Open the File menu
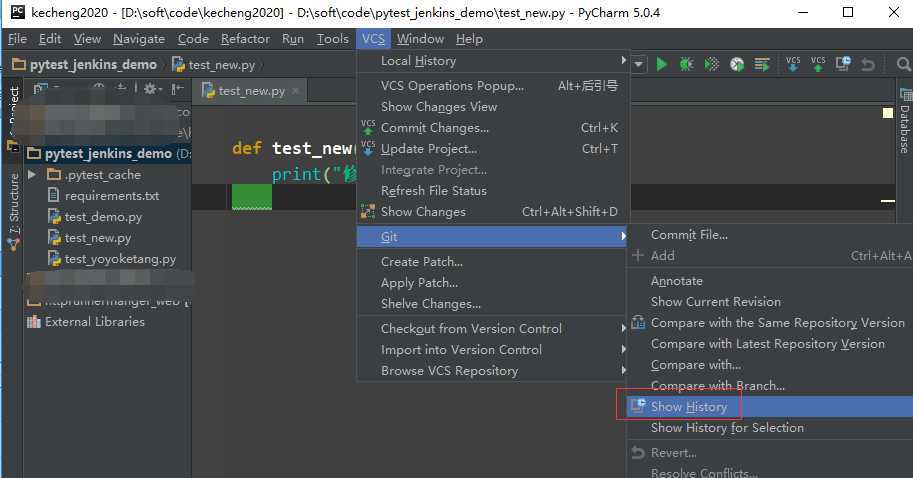 coord(17,38)
